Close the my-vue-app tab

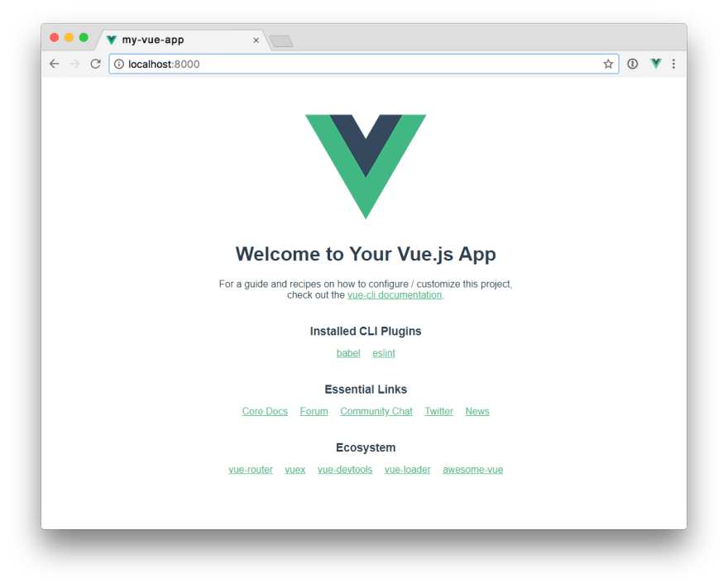pyautogui.click(x=256, y=41)
